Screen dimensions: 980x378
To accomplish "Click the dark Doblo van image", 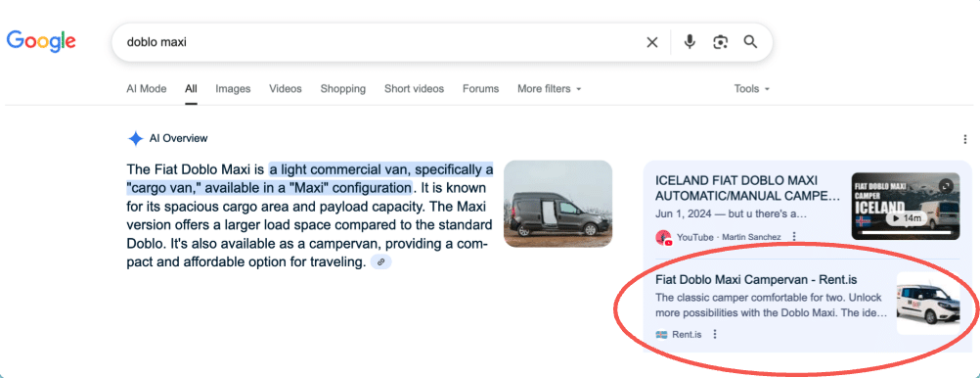I will (557, 204).
